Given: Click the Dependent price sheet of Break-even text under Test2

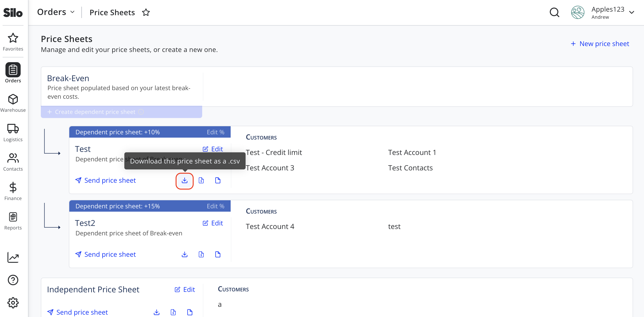Looking at the screenshot, I should pos(129,233).
